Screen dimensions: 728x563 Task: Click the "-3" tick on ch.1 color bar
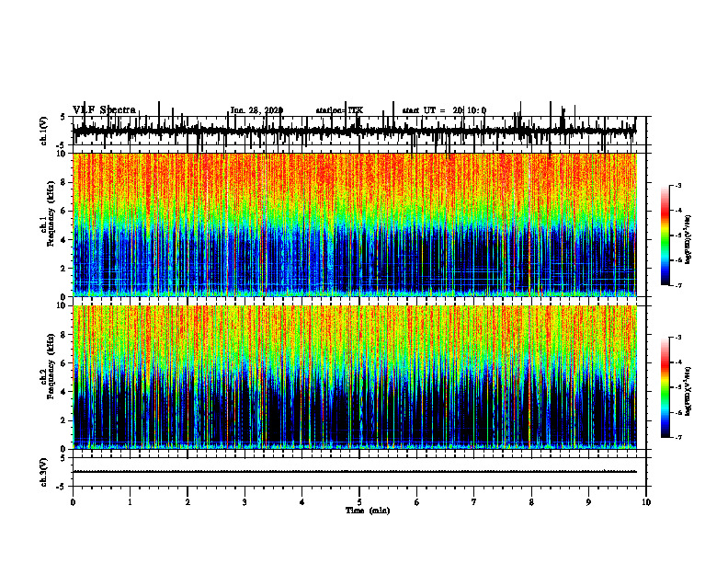click(x=678, y=186)
